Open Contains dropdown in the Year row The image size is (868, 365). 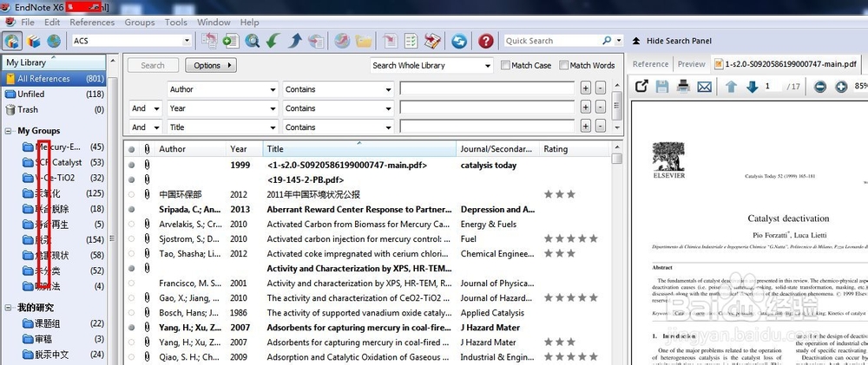[339, 108]
